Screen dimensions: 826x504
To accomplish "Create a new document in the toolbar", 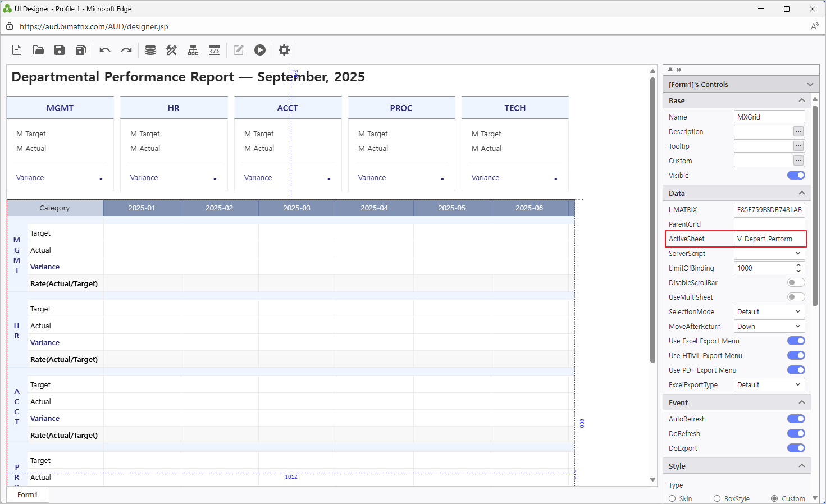I will [x=16, y=50].
